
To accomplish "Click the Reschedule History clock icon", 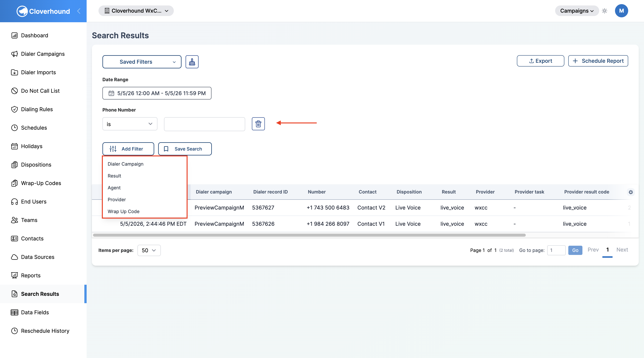I will click(14, 331).
